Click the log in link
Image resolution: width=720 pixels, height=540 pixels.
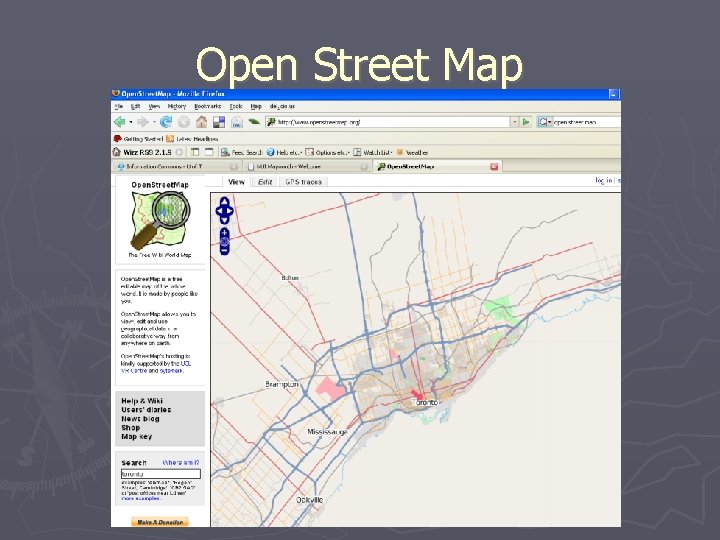tap(603, 180)
